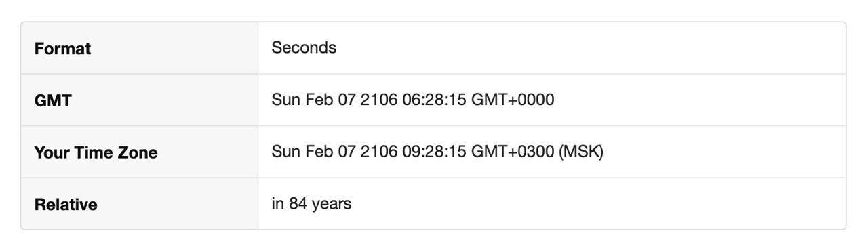Screen dimensions: 868x248
Task: Select the "Seconds" format value
Action: pos(304,47)
